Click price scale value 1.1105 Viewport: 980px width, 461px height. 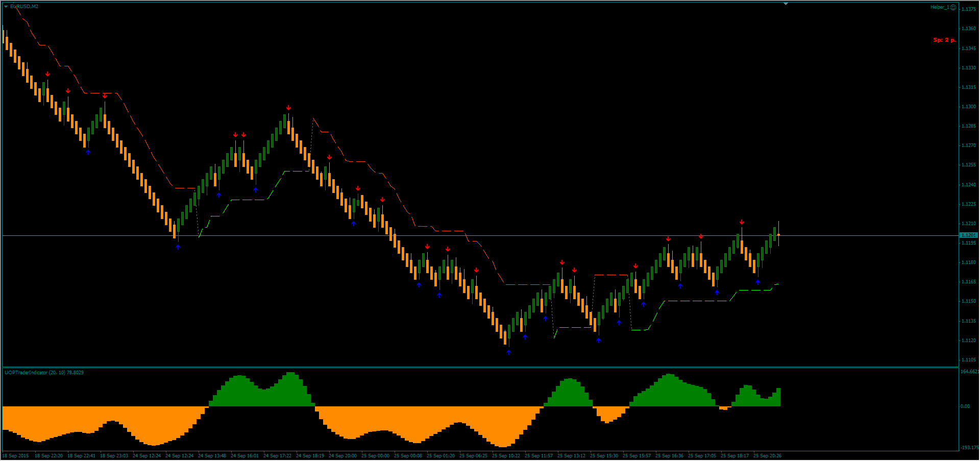coord(969,360)
